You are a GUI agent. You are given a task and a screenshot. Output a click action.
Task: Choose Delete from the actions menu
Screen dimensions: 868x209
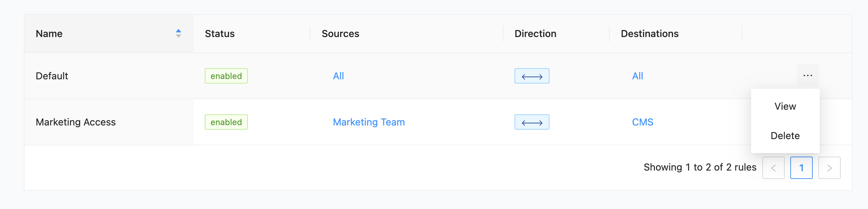(x=785, y=136)
